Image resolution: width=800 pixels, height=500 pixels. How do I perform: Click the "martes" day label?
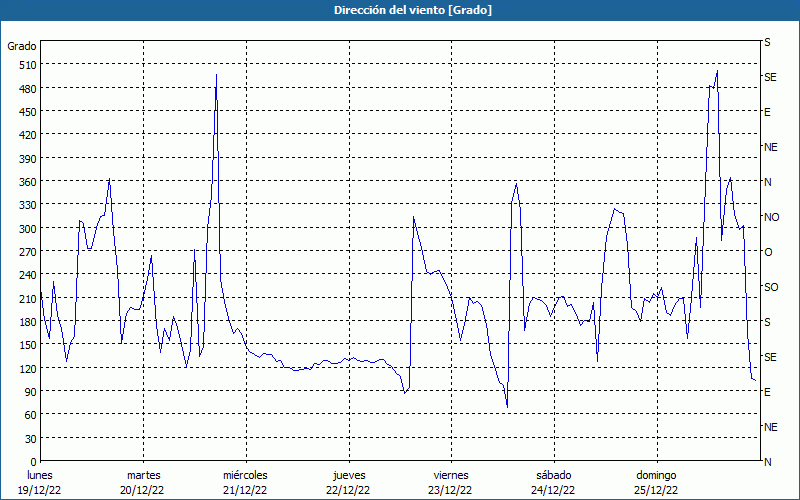(143, 476)
